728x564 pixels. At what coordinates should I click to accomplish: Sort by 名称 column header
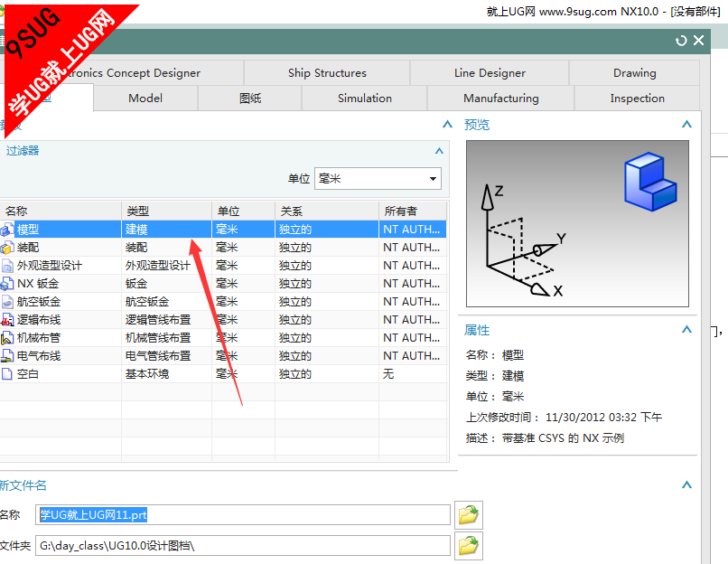tap(61, 211)
